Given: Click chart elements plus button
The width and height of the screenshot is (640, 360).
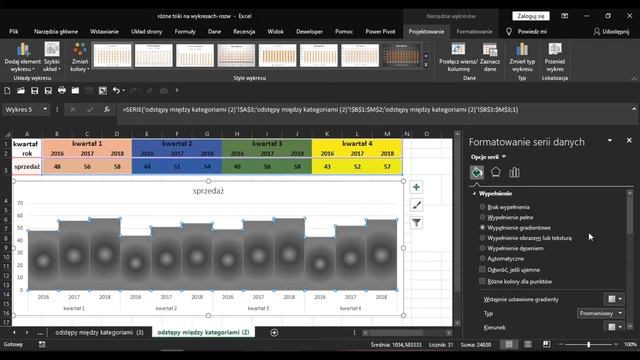Looking at the screenshot, I should 416,187.
